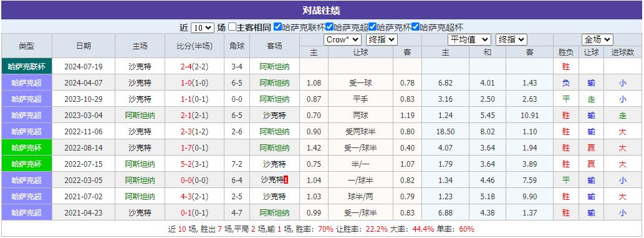Click the 日期 column header

coord(84,46)
